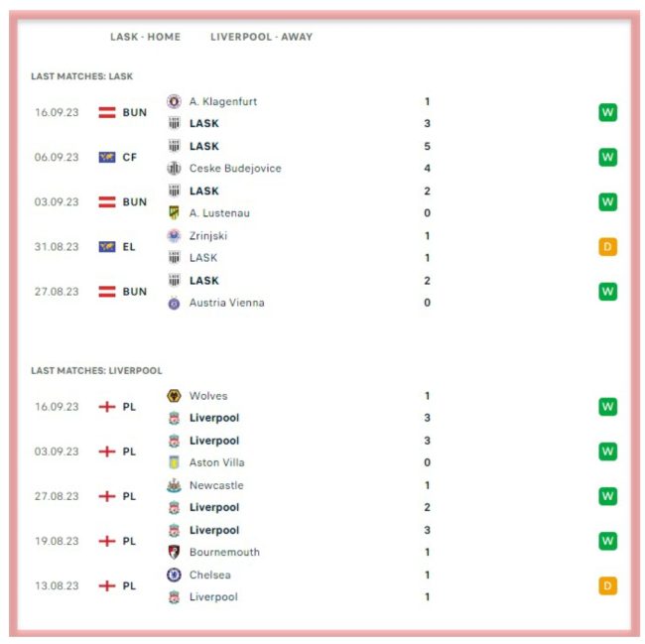Switch to the LIVERPOOL - AWAY tab

tap(261, 37)
